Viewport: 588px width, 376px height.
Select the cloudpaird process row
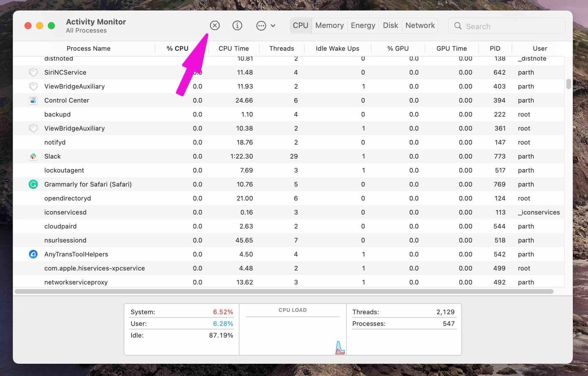pyautogui.click(x=289, y=226)
